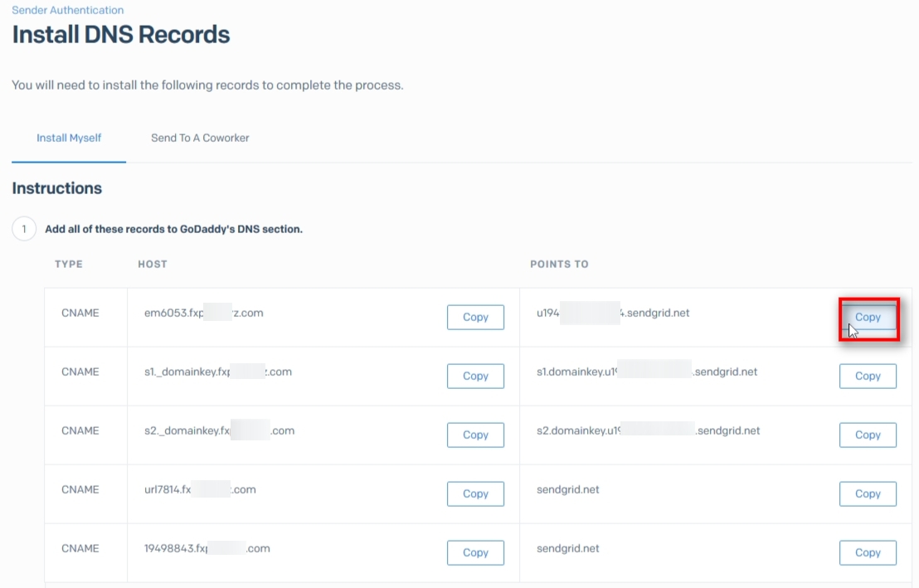Image resolution: width=919 pixels, height=588 pixels.
Task: Switch to the Send To A Coworker tab
Action: pyautogui.click(x=200, y=138)
